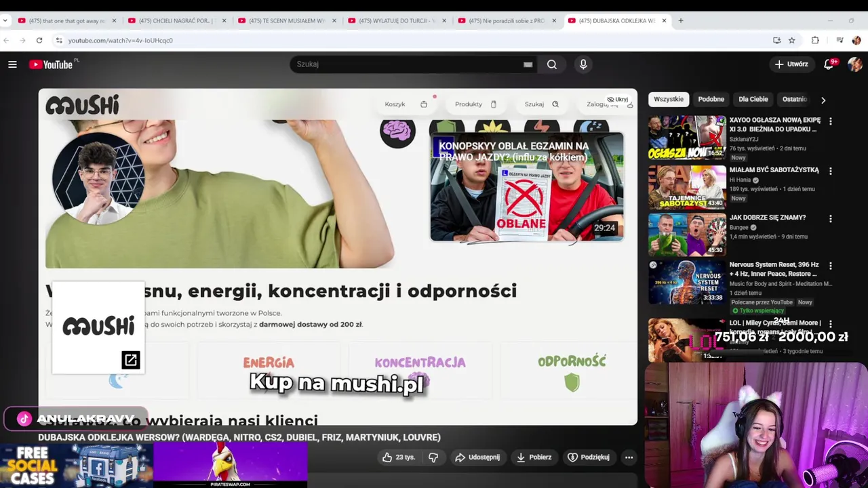Switch to tab Nie poradzili sobie z PRO
Screen dimensions: 868x488
tap(507, 20)
